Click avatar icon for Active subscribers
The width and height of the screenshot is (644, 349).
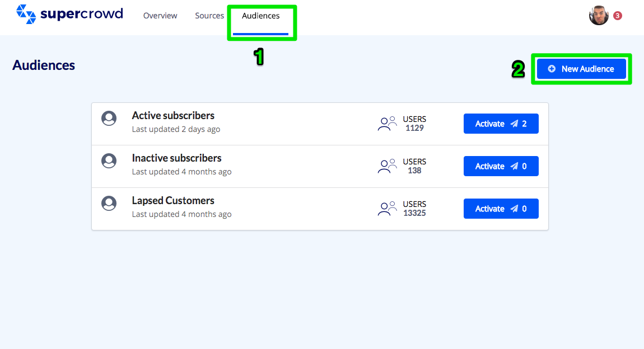coord(109,118)
